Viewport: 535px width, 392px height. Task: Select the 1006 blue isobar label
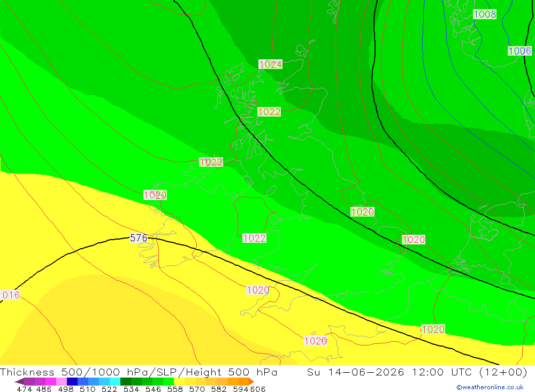pyautogui.click(x=519, y=51)
